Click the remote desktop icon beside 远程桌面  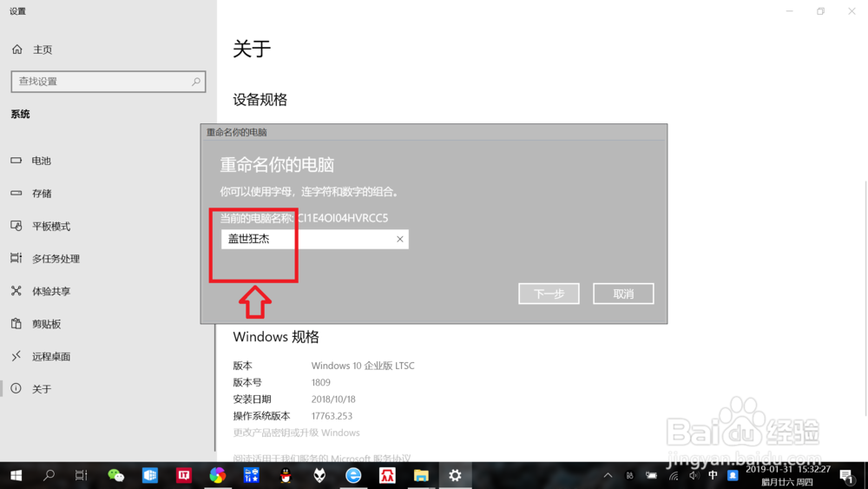coord(16,356)
